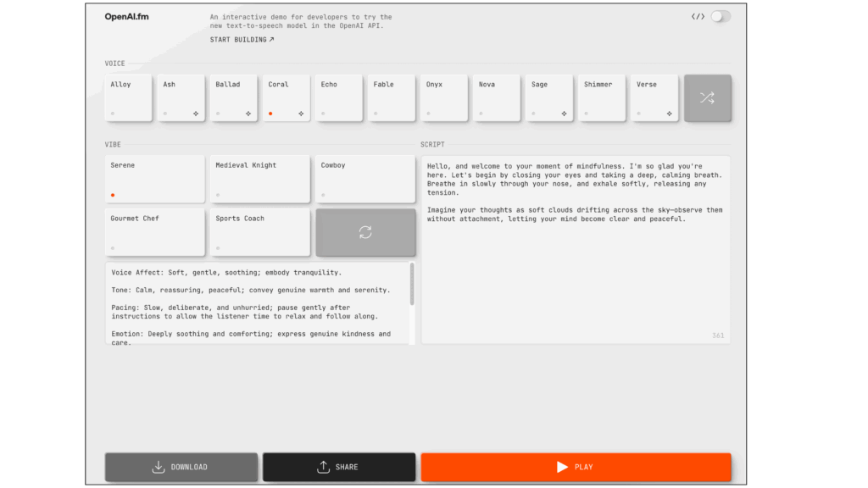Click the upload arrow icon on SHARE
868x488 pixels.
pos(323,466)
